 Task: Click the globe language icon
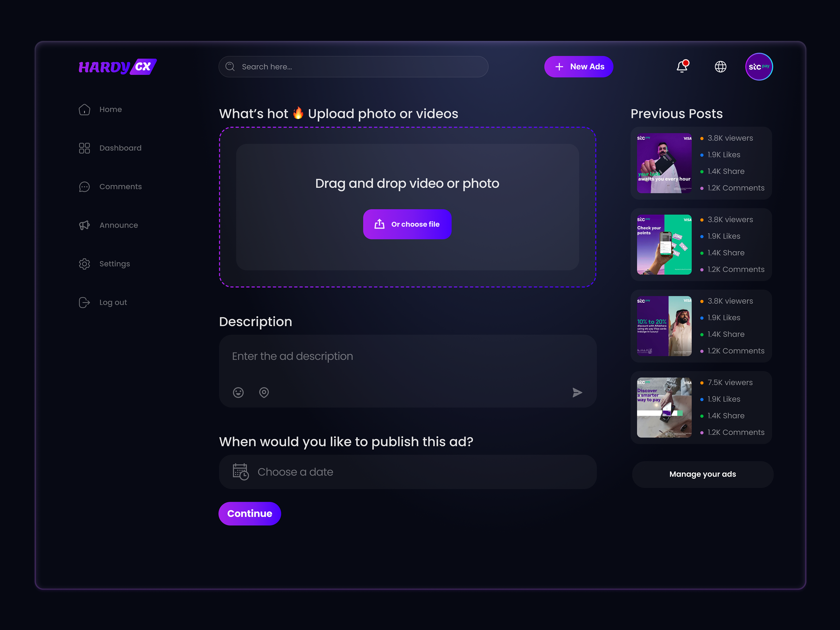click(x=720, y=67)
